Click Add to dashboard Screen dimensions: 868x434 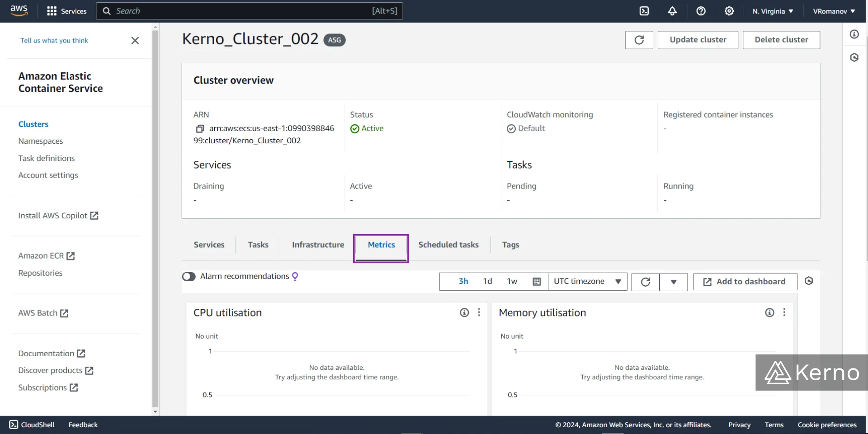tap(745, 282)
